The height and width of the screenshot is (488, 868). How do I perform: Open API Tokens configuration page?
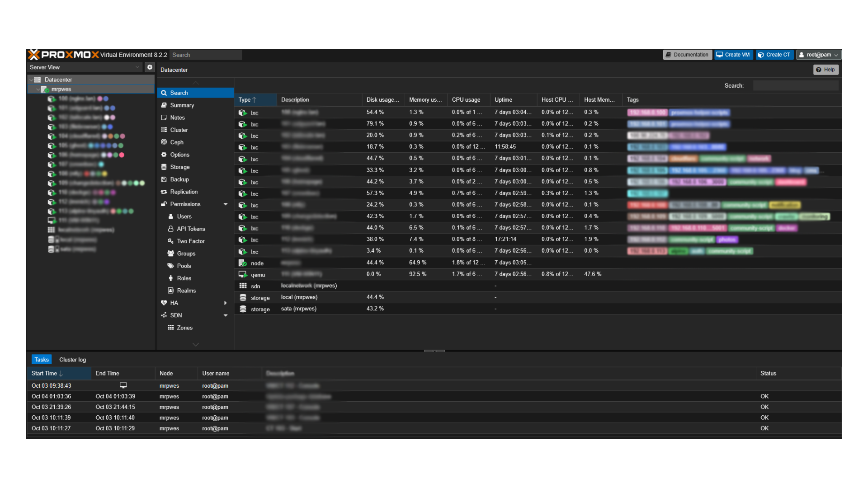click(x=191, y=229)
